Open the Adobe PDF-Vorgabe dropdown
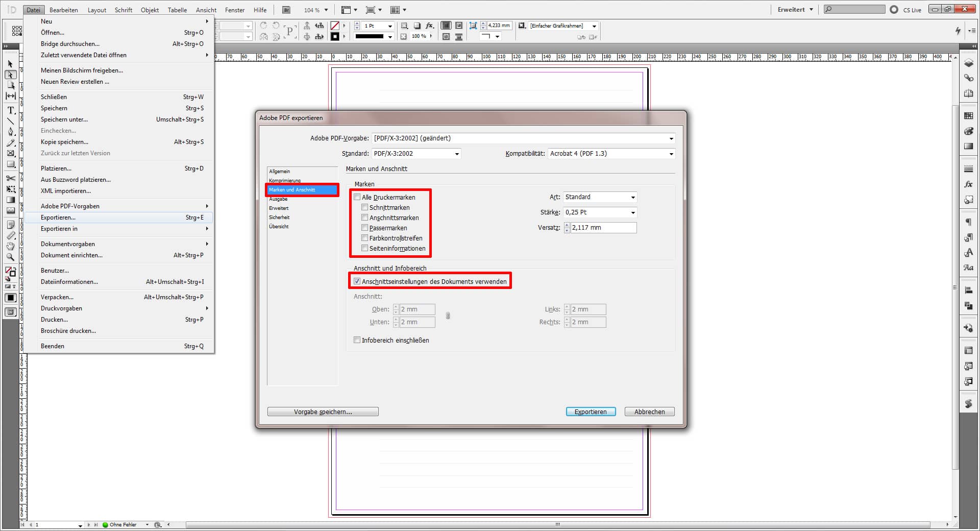Image resolution: width=980 pixels, height=531 pixels. (670, 138)
